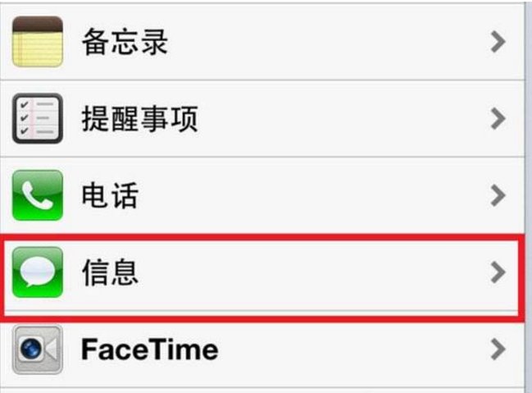Open 电话 settings via its chevron
This screenshot has height=393, width=532.
pos(497,196)
